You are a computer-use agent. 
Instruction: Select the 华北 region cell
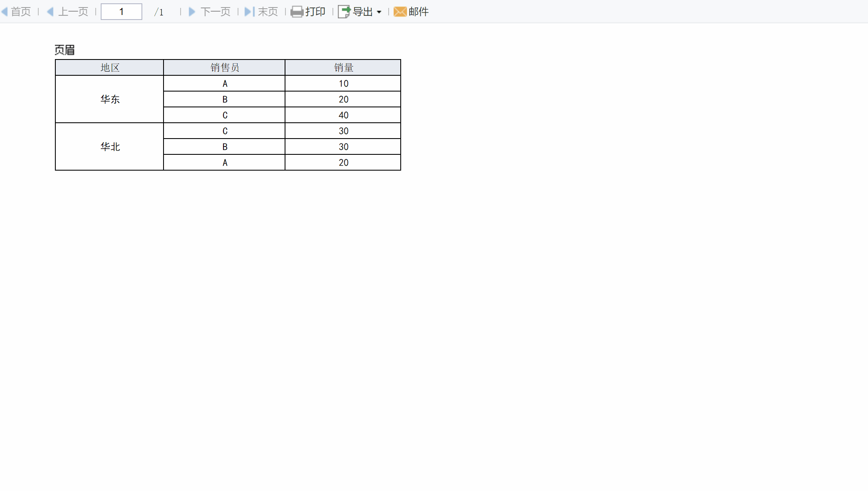coord(109,146)
